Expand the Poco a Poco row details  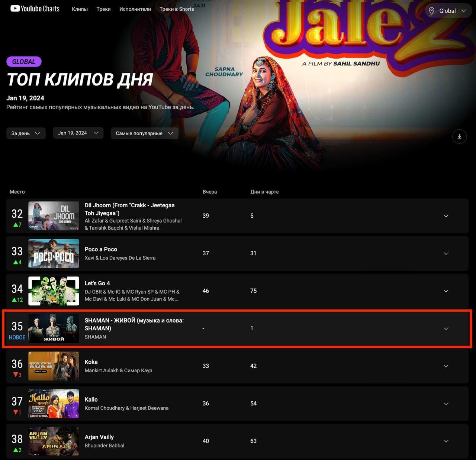[446, 253]
